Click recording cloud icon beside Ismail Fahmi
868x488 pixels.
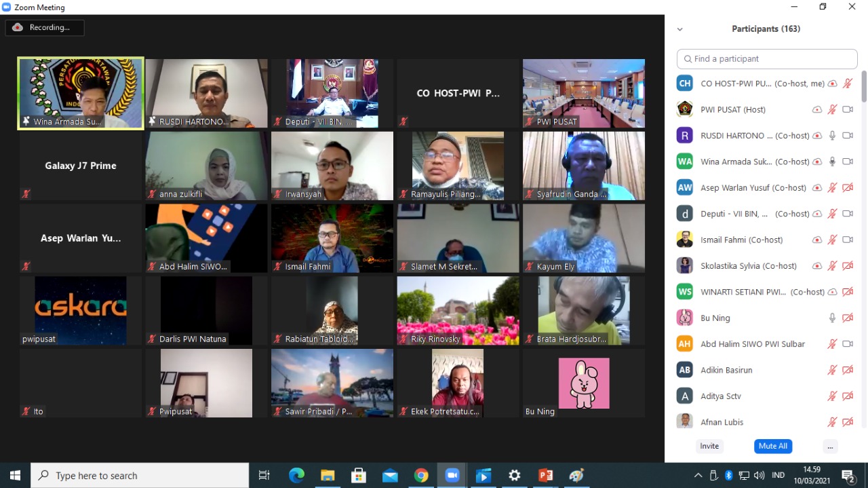[x=817, y=240]
